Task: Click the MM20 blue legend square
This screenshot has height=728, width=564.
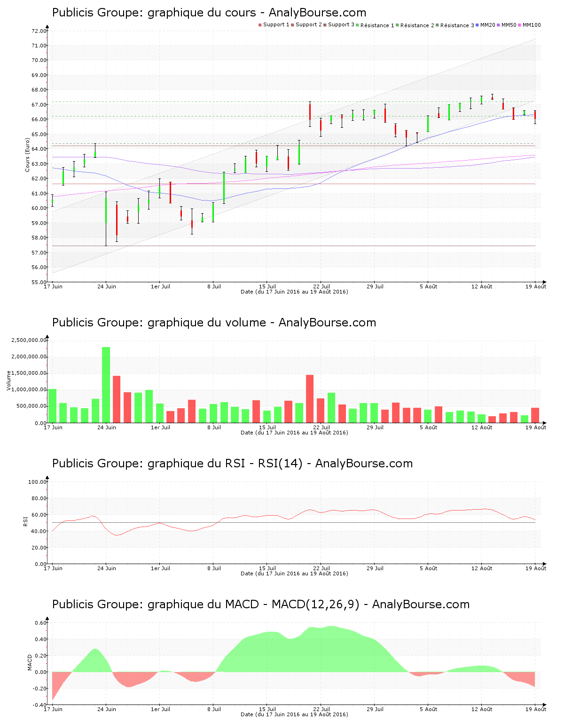Action: click(478, 25)
